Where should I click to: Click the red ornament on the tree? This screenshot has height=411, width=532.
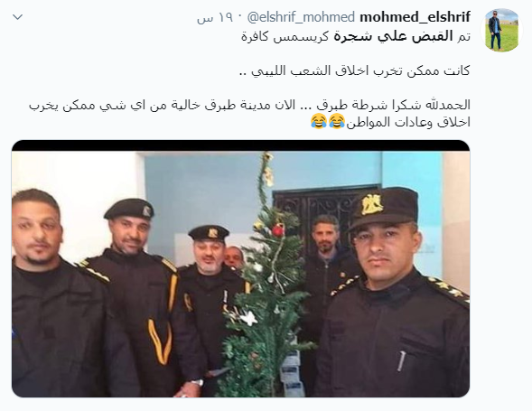click(278, 230)
